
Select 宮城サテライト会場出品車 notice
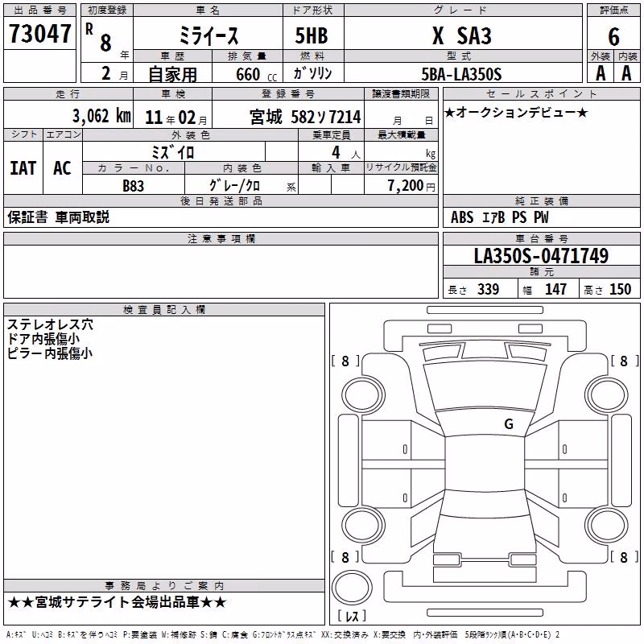(117, 602)
